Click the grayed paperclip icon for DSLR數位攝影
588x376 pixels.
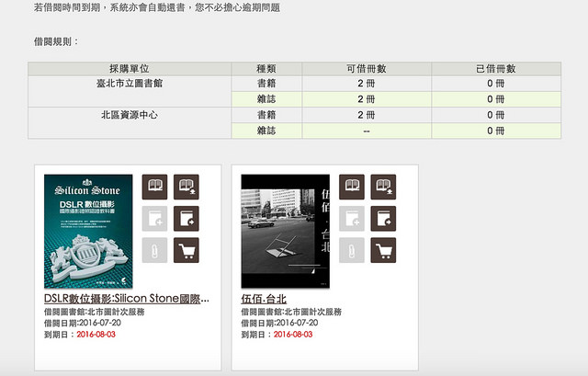tap(155, 250)
